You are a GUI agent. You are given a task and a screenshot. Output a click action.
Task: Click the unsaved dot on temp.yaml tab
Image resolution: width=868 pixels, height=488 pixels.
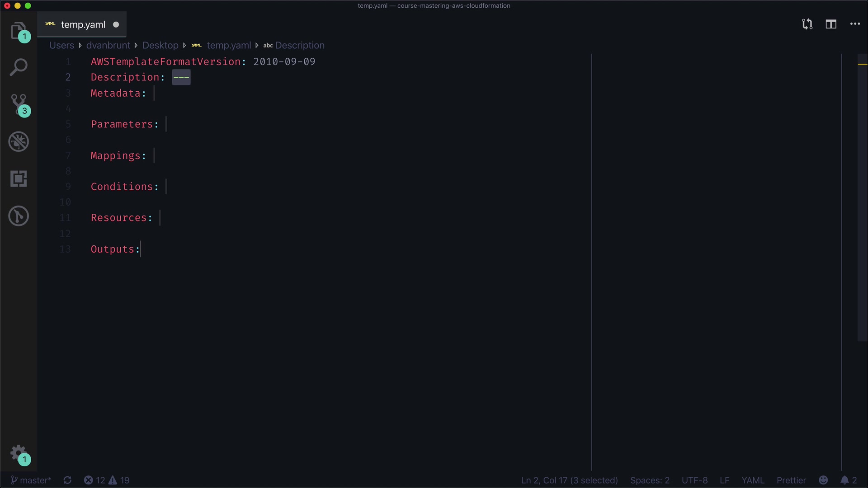[x=116, y=25]
